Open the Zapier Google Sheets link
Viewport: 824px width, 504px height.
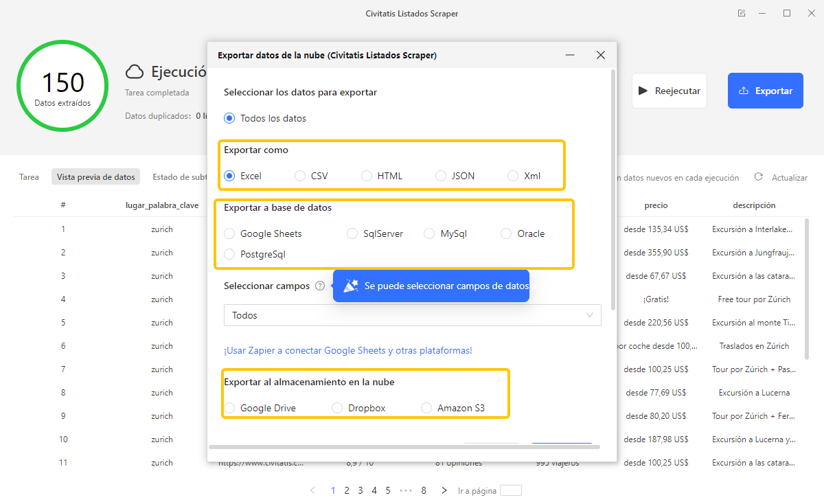(x=347, y=350)
